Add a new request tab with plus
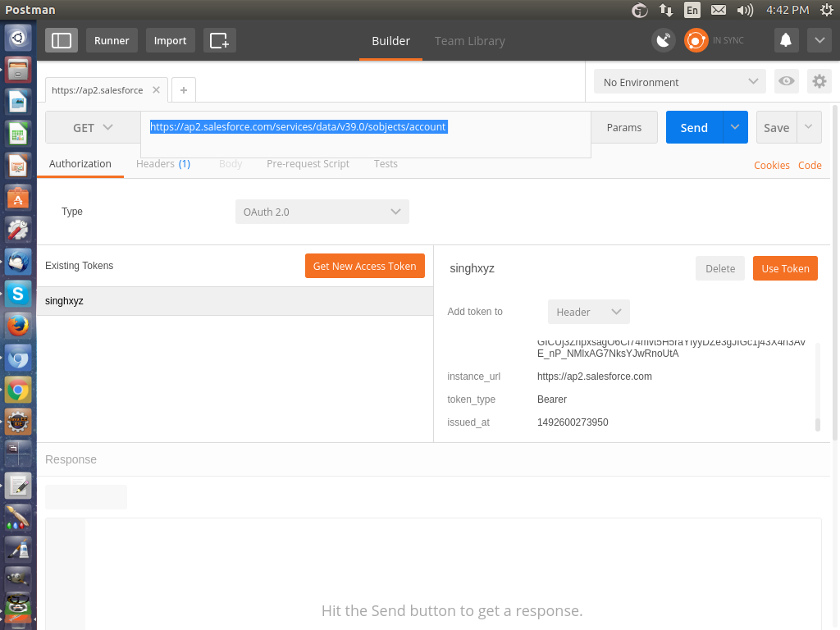The width and height of the screenshot is (840, 630). tap(184, 90)
